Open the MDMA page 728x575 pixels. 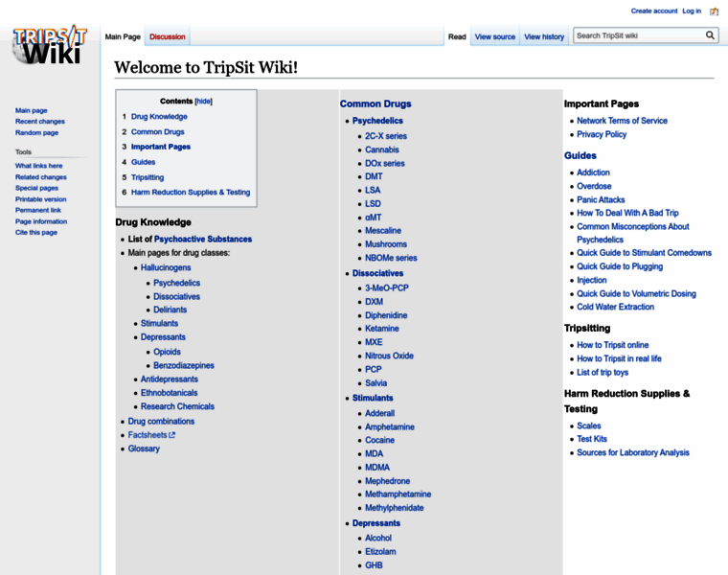(377, 468)
